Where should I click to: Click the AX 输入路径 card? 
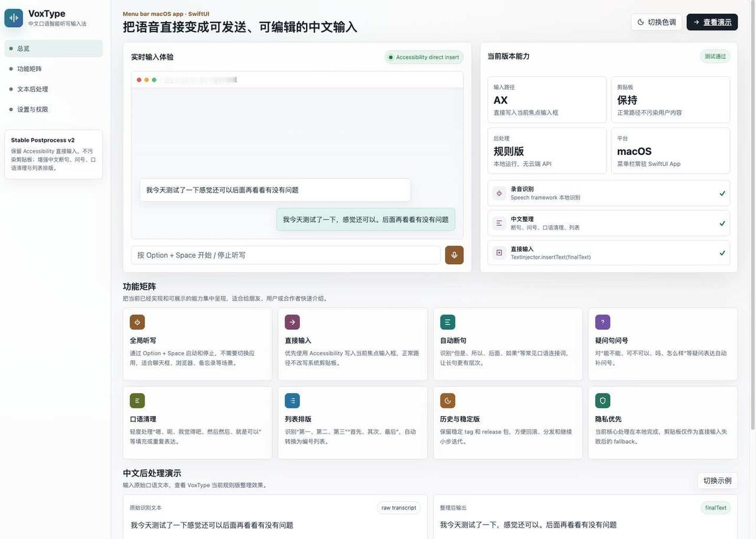tap(547, 99)
